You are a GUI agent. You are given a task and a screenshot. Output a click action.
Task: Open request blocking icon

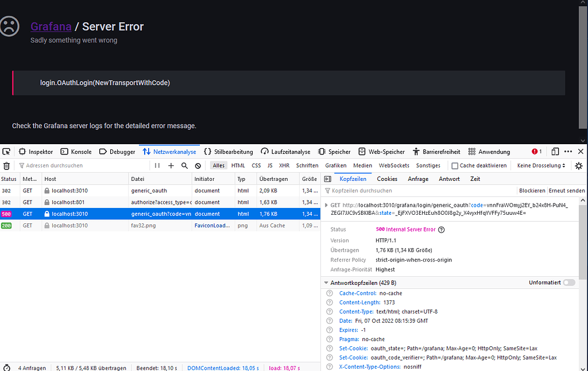(198, 165)
